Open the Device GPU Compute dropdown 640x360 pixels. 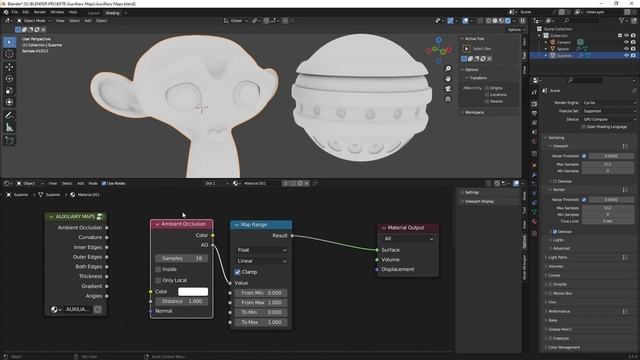click(609, 119)
